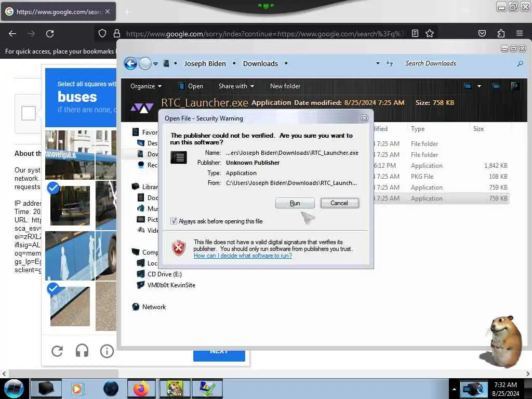Change view using the view icon
This screenshot has height=399, width=532.
tap(468, 86)
